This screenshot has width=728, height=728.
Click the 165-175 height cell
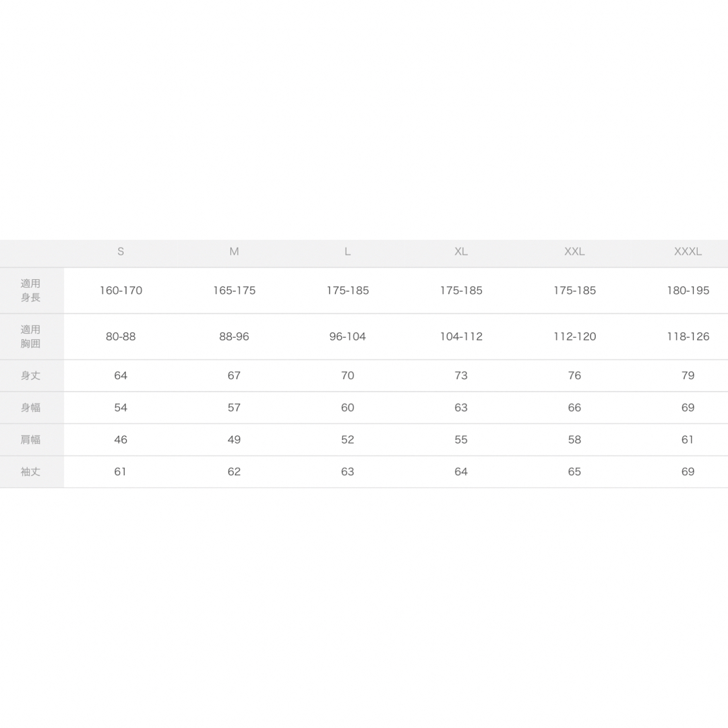click(234, 291)
